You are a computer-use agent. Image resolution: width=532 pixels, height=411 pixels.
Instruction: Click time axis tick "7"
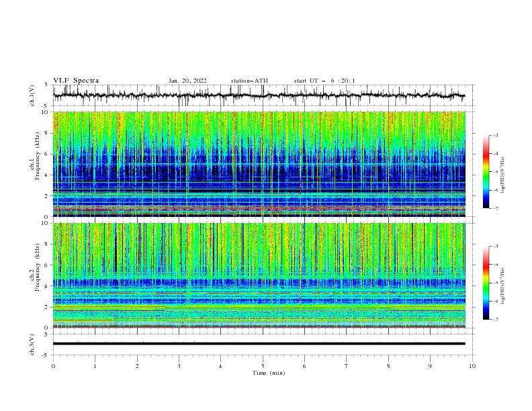(347, 366)
